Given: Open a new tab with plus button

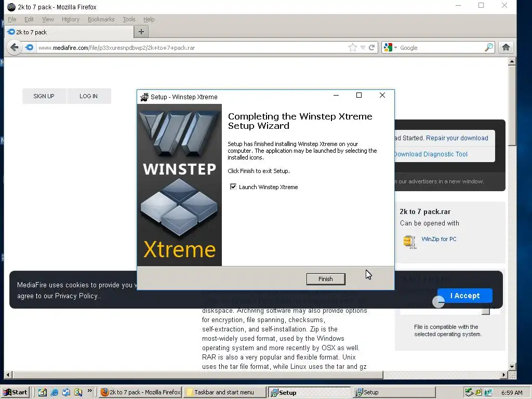Looking at the screenshot, I should click(141, 32).
